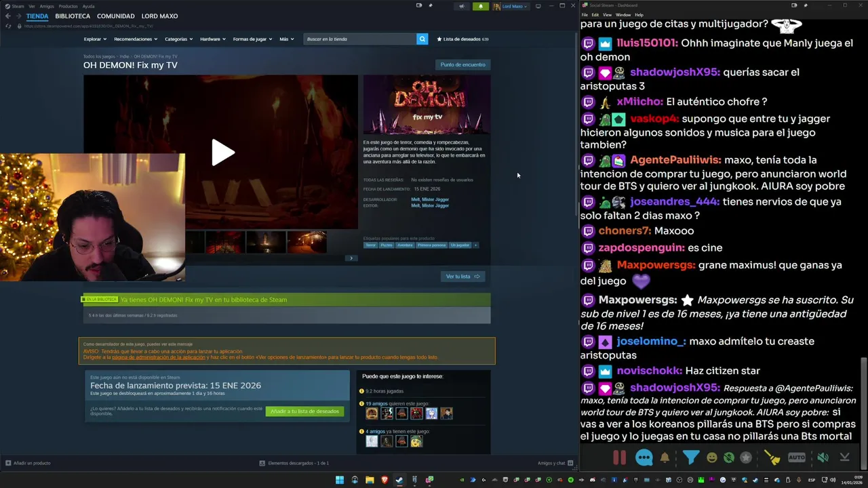Advance the screenshot strip with the right arrow
This screenshot has width=868, height=488.
click(x=351, y=258)
